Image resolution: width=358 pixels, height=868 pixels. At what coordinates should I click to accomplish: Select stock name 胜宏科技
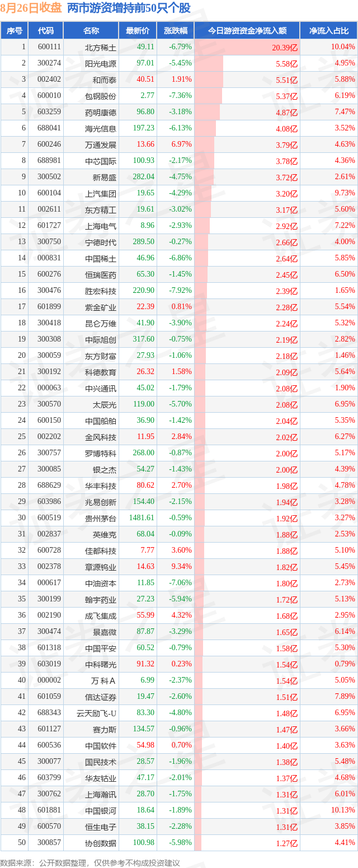(101, 291)
